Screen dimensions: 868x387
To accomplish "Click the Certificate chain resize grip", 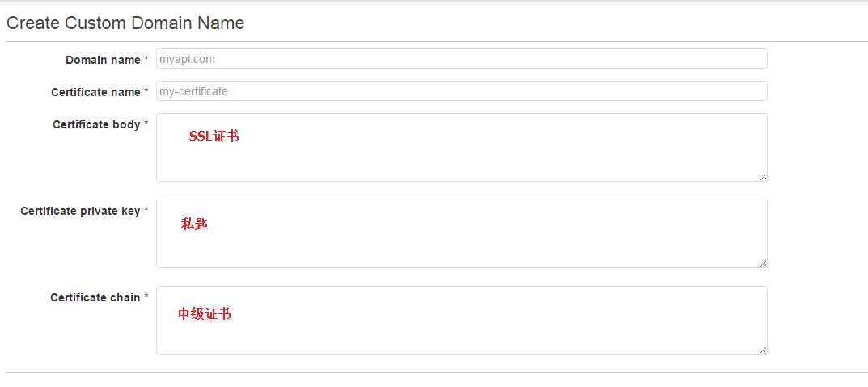I will pos(763,350).
